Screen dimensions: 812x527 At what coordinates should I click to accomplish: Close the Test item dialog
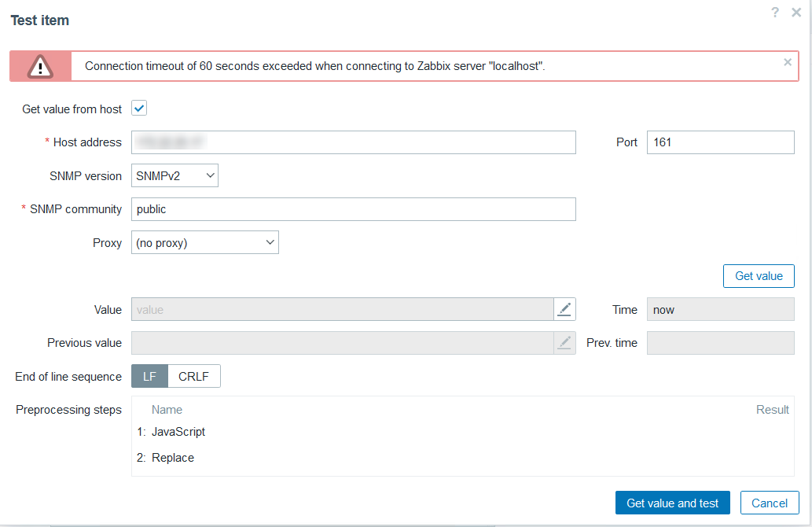point(795,13)
